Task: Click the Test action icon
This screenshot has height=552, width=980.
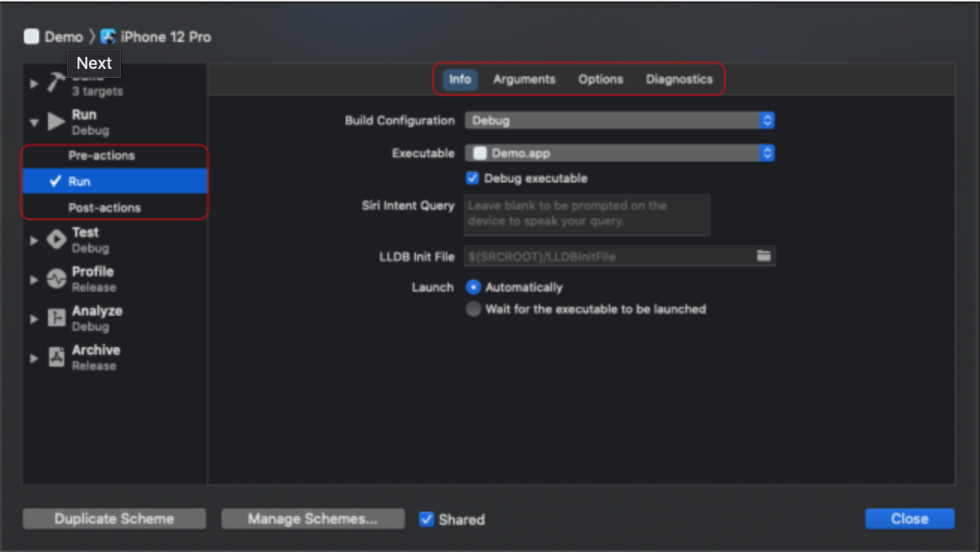Action: (x=57, y=240)
